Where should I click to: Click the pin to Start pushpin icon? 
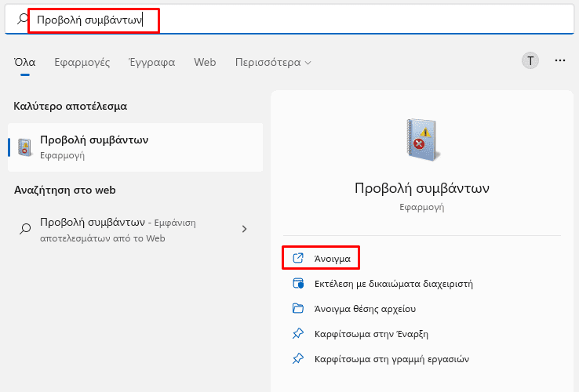click(x=297, y=333)
